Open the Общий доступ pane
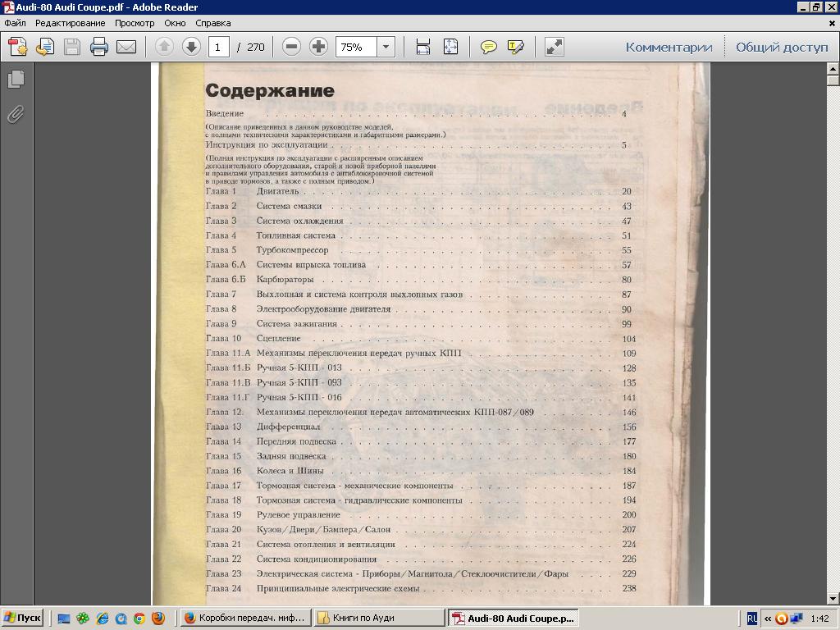 (x=782, y=47)
